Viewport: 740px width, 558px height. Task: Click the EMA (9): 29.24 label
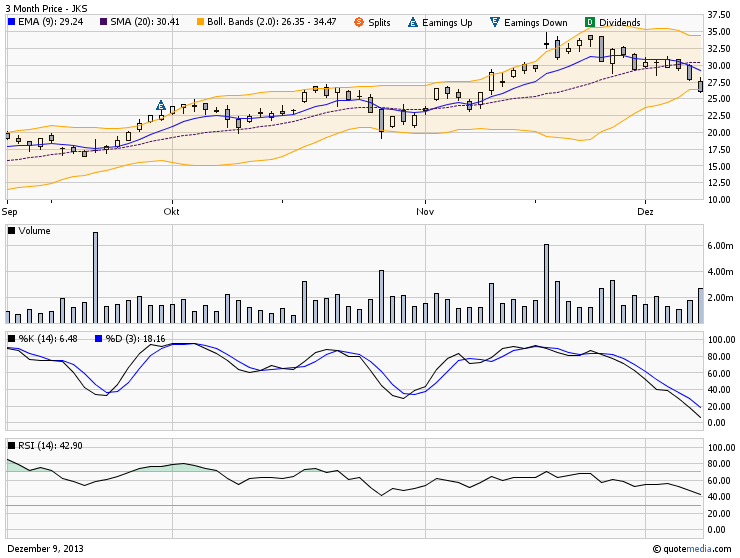(x=50, y=22)
